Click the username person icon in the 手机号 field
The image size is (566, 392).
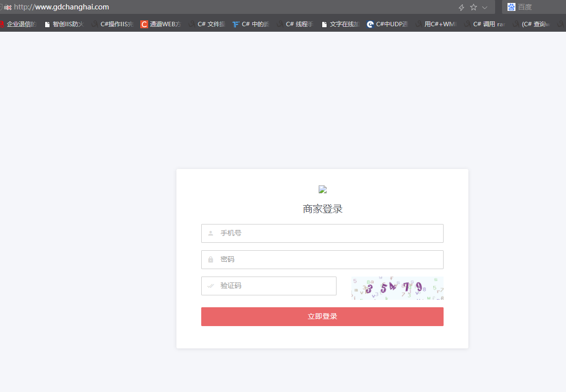coord(210,233)
